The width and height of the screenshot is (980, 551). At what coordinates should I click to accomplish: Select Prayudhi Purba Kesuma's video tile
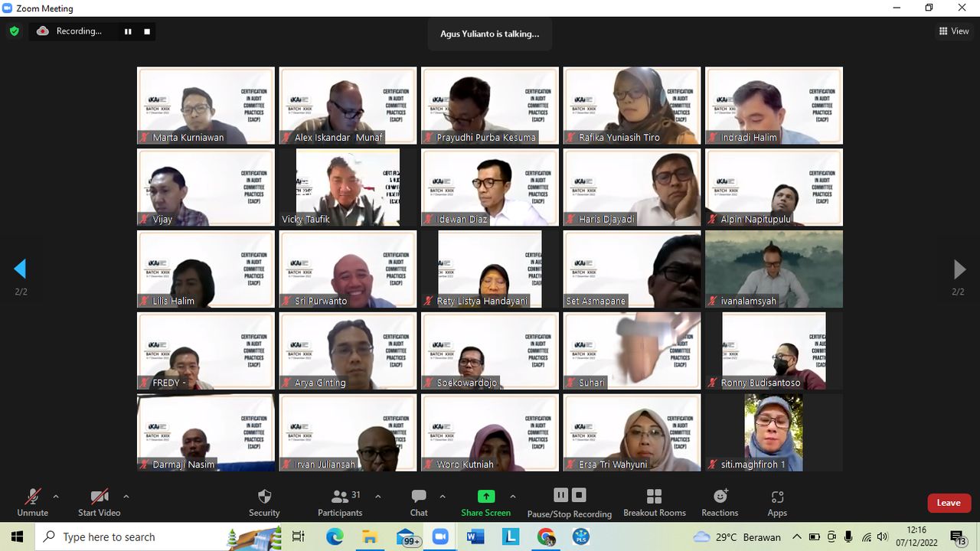[x=490, y=106]
